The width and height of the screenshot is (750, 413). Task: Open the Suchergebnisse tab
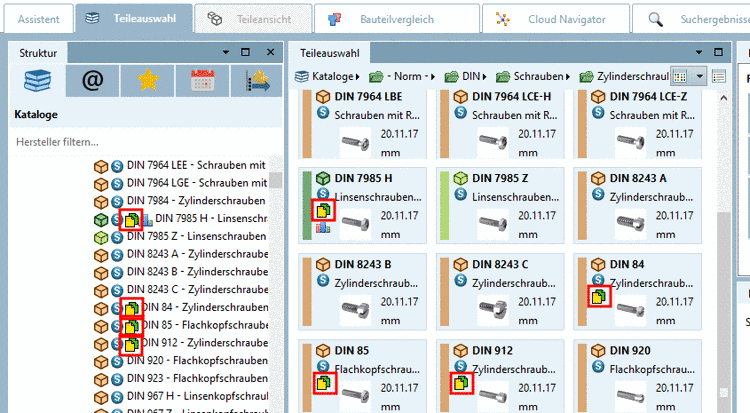pos(692,19)
